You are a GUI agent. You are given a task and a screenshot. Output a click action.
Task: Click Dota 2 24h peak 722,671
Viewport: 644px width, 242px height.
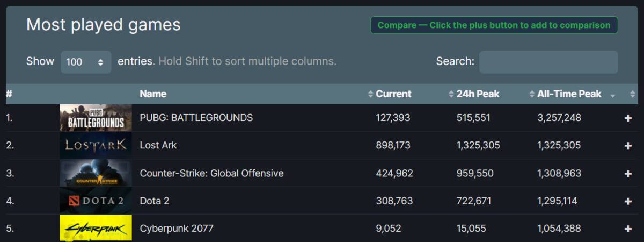474,201
